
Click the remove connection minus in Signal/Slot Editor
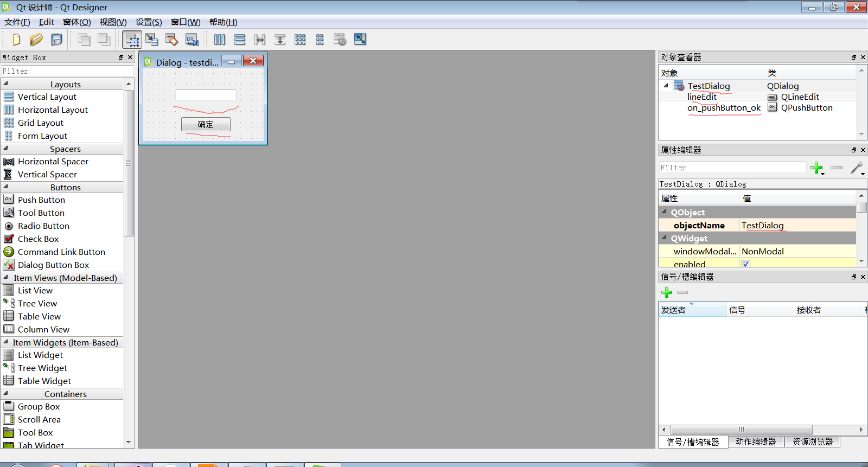[682, 292]
